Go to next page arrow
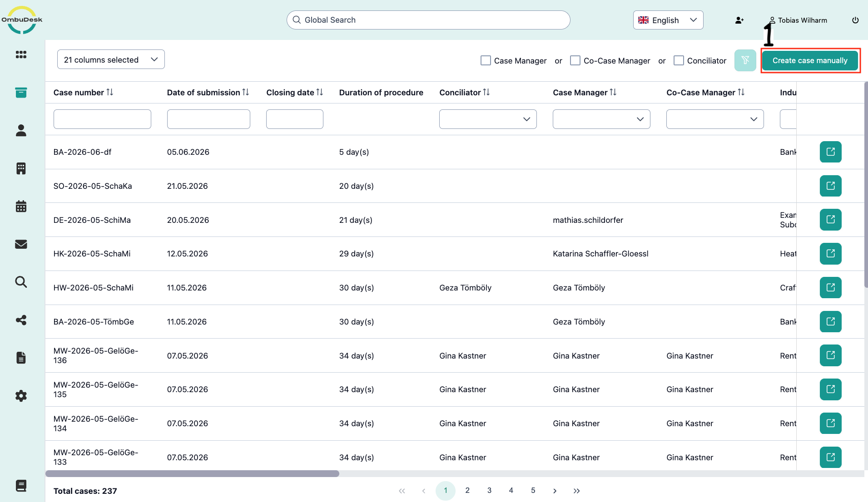 (555, 491)
